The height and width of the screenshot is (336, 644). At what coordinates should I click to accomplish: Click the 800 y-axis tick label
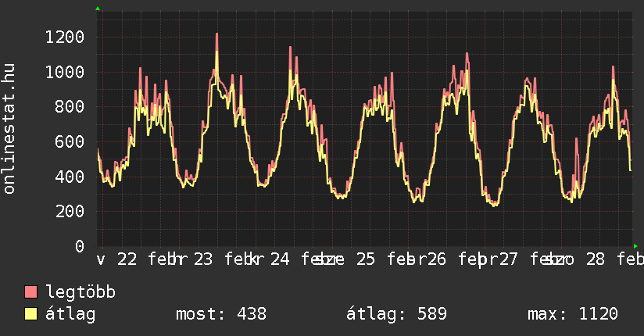(70, 107)
